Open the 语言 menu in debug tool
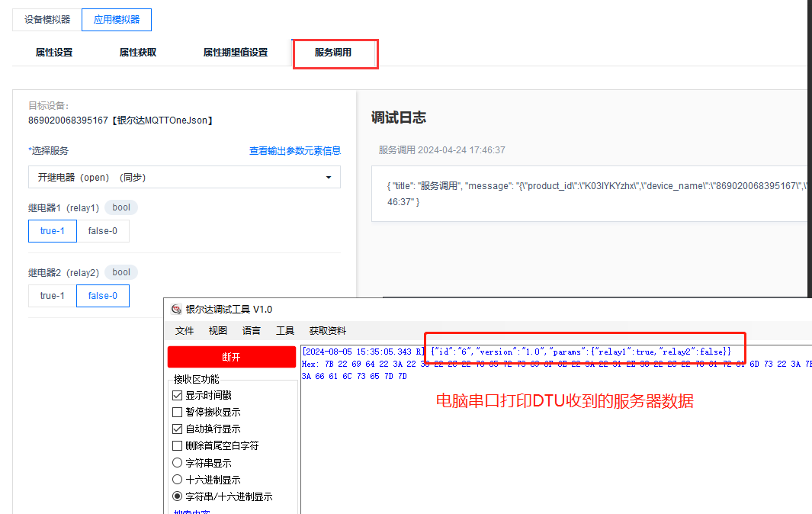 (x=252, y=330)
